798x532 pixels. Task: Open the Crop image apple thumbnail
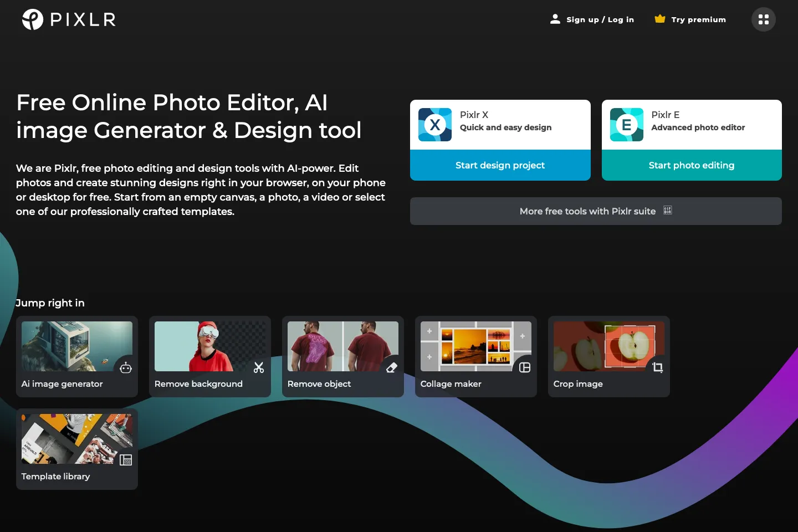click(609, 346)
